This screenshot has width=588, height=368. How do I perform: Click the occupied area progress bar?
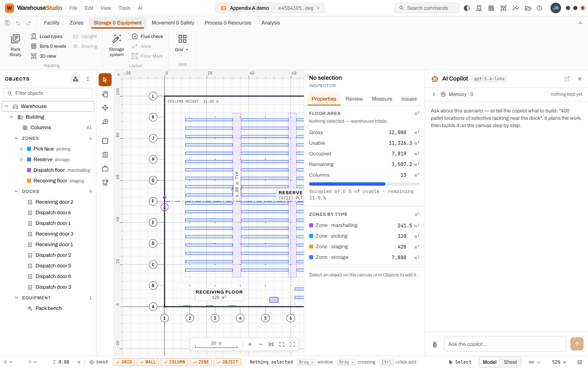tap(364, 184)
